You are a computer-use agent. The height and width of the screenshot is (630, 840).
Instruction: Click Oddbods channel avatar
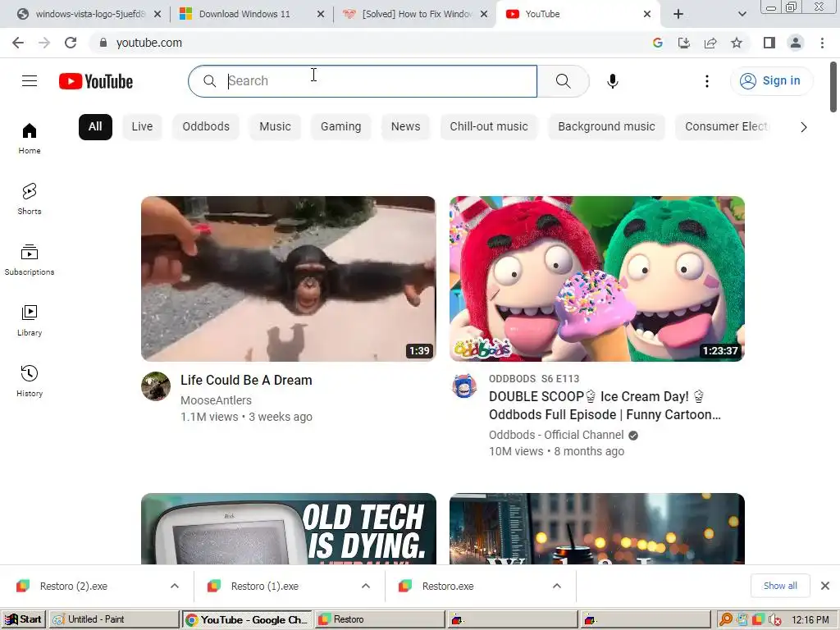tap(464, 386)
